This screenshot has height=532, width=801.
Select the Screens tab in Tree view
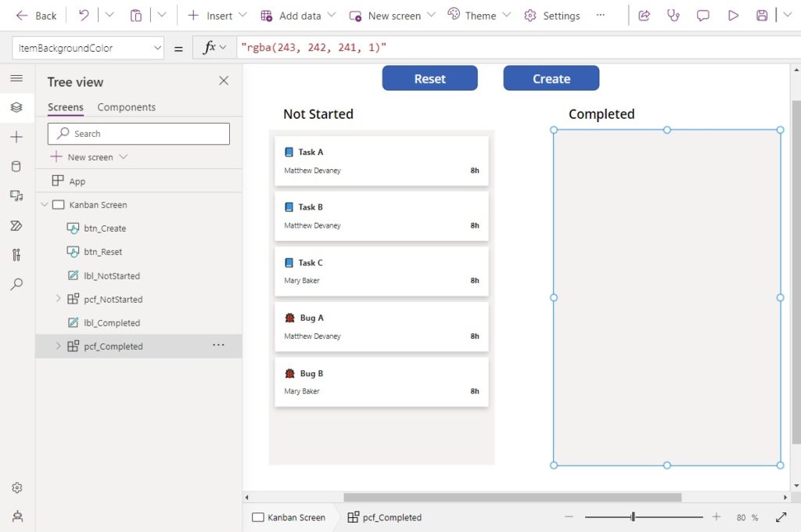[x=65, y=107]
